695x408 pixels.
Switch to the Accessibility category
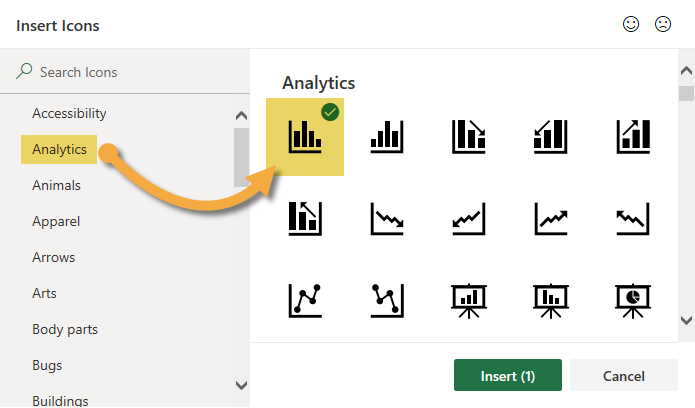tap(69, 113)
